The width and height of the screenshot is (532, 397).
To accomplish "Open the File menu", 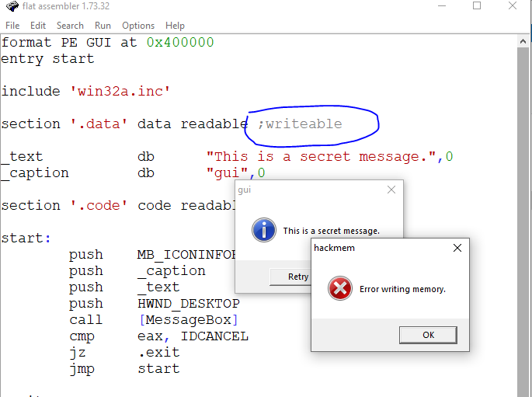I will [12, 26].
